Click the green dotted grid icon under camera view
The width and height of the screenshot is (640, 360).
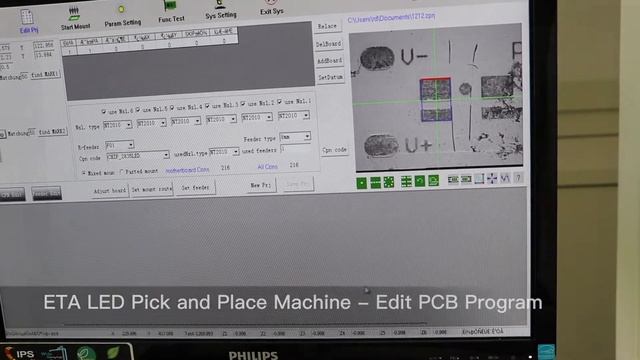[x=389, y=182]
